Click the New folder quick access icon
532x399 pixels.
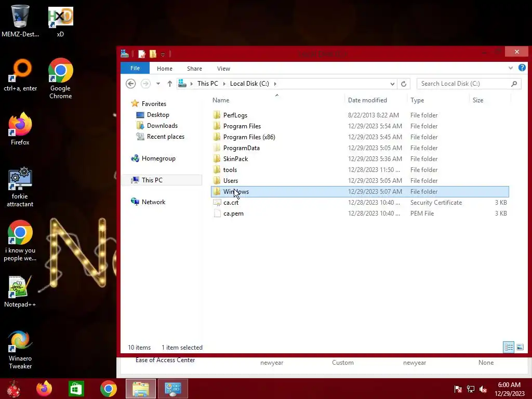(x=153, y=54)
